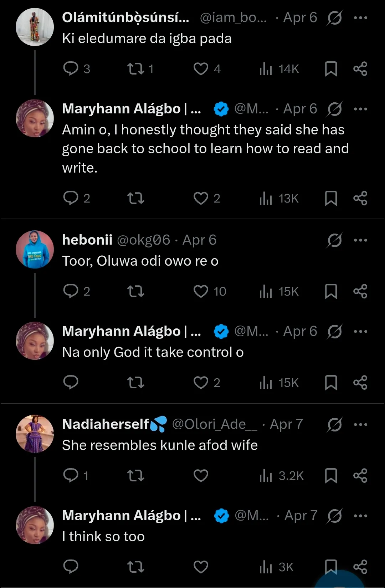This screenshot has height=588, width=385.
Task: Share hebonii's 'Toor, Oluwa odi owo' tweet
Action: pos(360,291)
